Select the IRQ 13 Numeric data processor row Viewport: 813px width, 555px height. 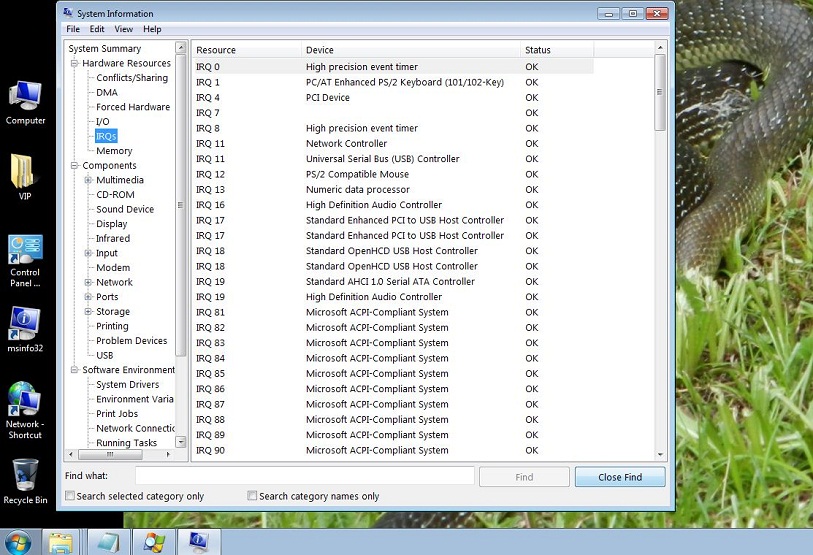click(x=393, y=189)
